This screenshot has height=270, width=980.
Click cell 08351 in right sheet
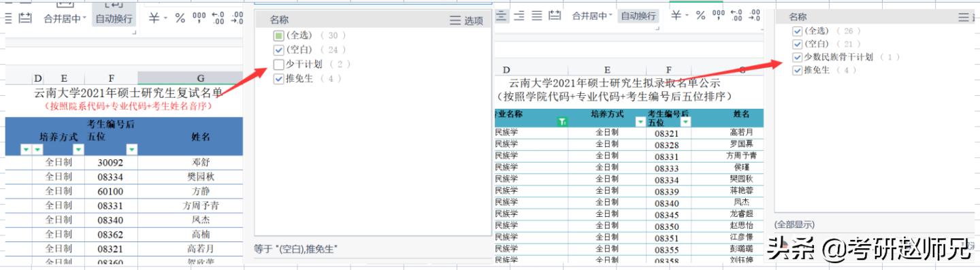pos(667,237)
